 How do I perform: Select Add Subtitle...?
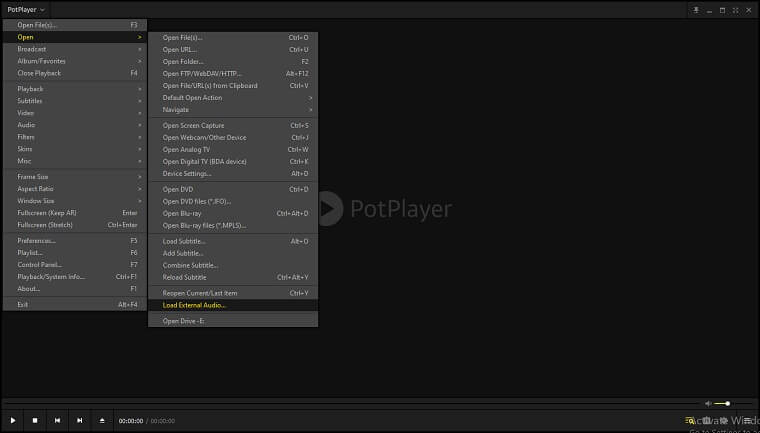233,253
